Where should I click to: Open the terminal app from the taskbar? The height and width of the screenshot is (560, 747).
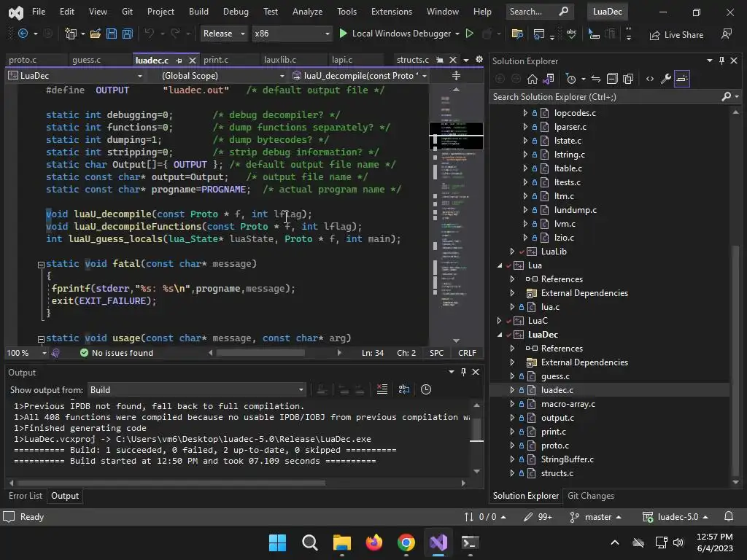pyautogui.click(x=471, y=542)
